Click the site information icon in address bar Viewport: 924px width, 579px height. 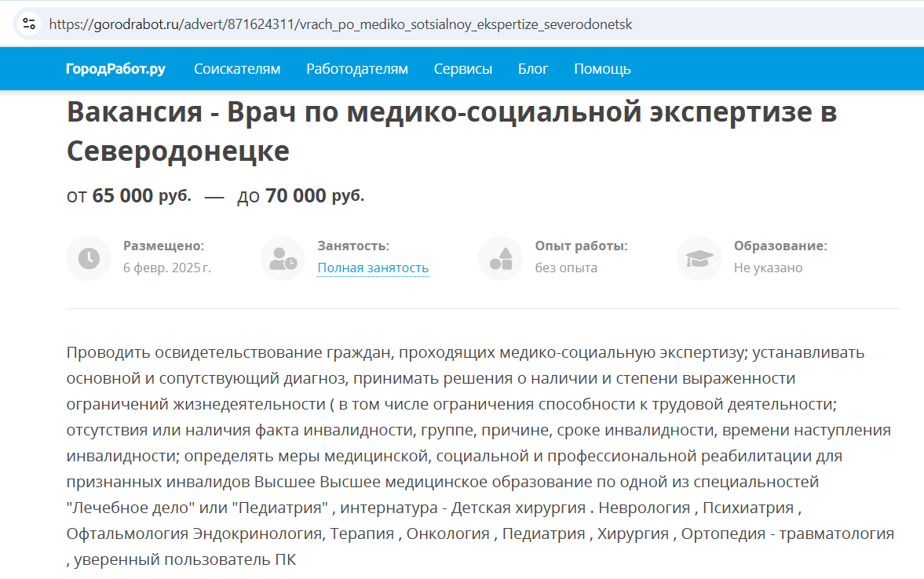point(29,24)
